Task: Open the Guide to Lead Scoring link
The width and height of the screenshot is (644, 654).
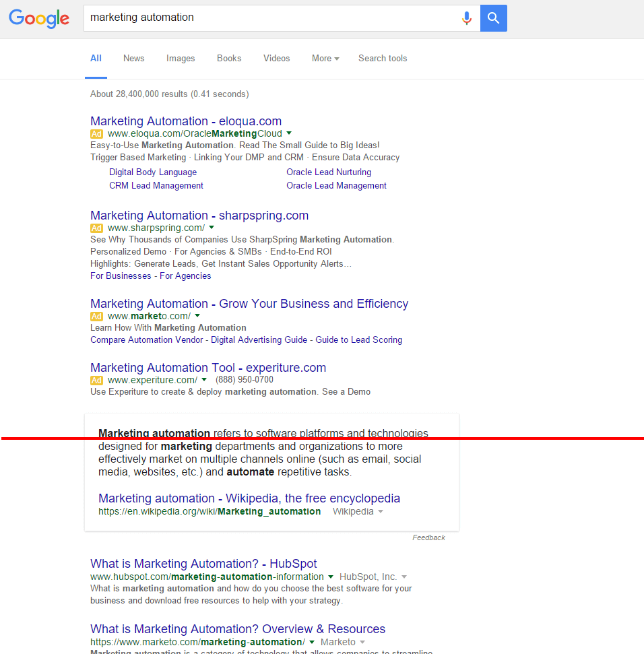Action: click(358, 340)
